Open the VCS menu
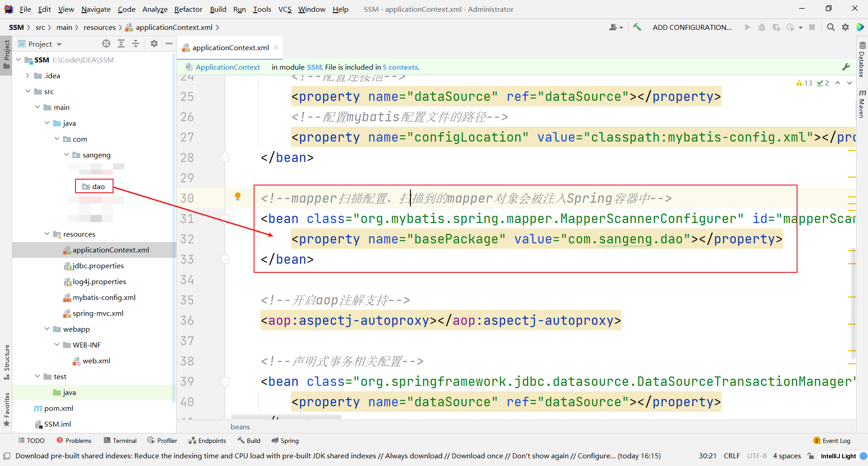 [x=285, y=9]
